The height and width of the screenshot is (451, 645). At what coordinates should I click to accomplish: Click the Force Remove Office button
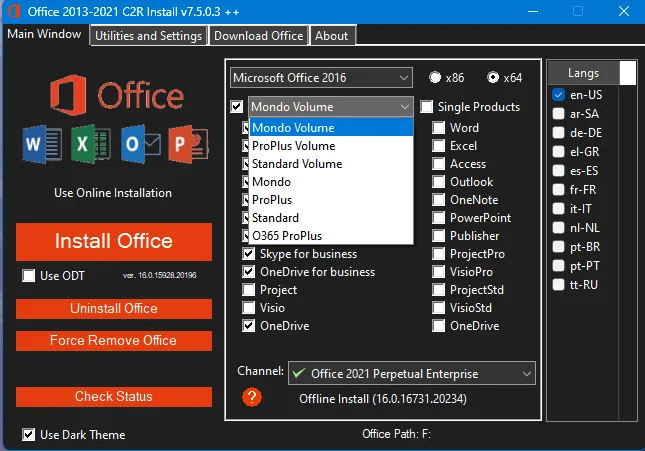pos(114,341)
